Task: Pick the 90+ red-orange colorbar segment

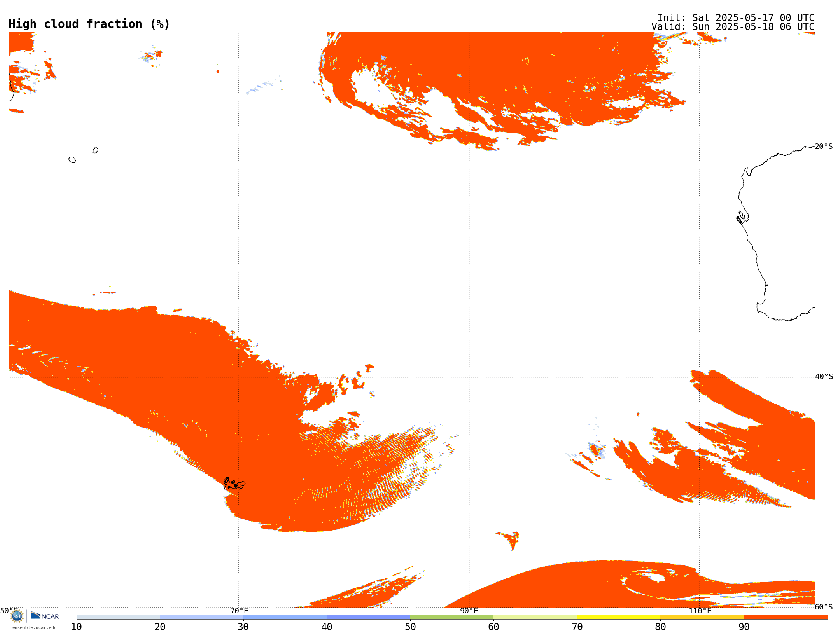Action: pyautogui.click(x=786, y=617)
